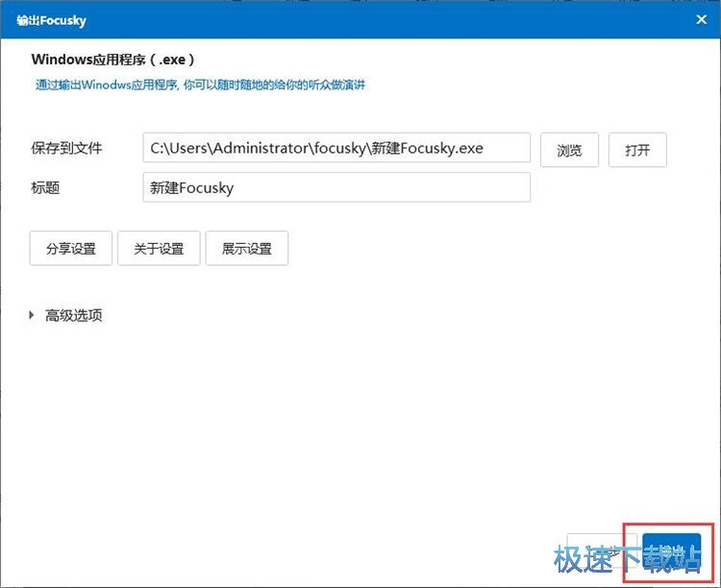Click the blue description text about 输出Winodws应用程序
Viewport: 721px width, 588px height.
coord(201,85)
